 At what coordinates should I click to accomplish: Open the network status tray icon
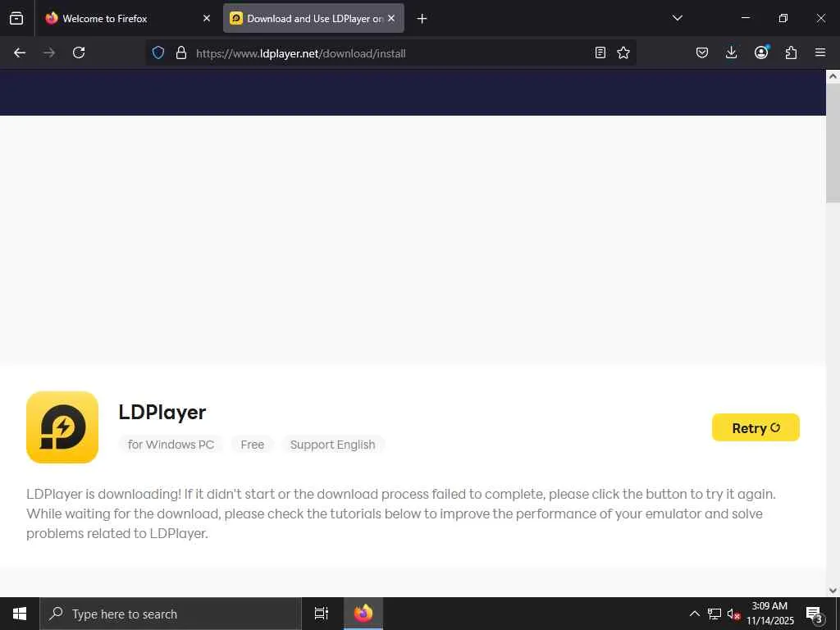point(714,614)
